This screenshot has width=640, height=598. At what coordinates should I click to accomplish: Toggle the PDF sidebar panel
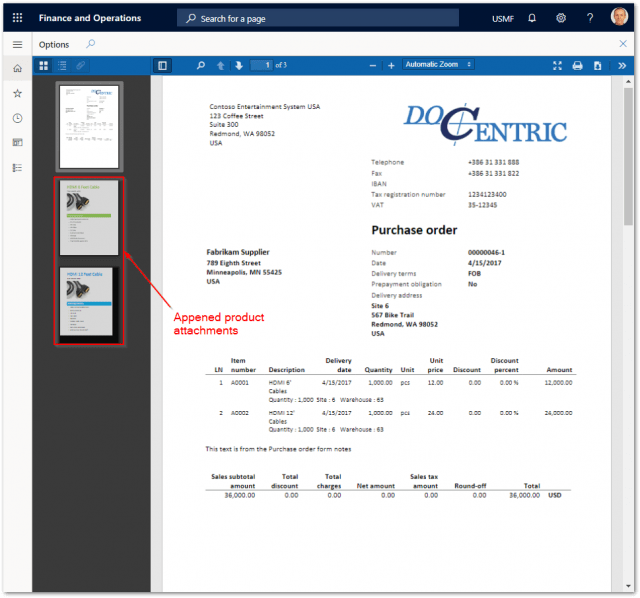(162, 65)
